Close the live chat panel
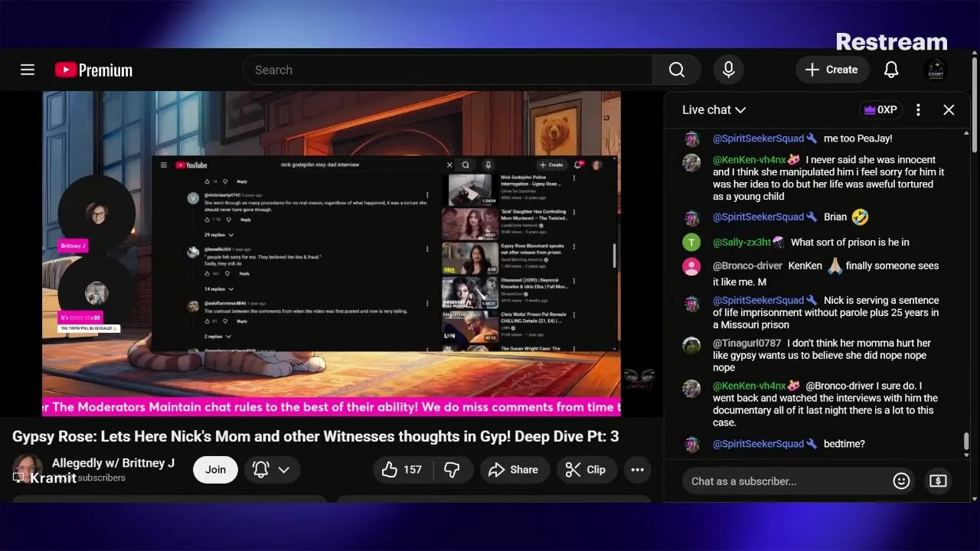This screenshot has height=551, width=980. (949, 110)
